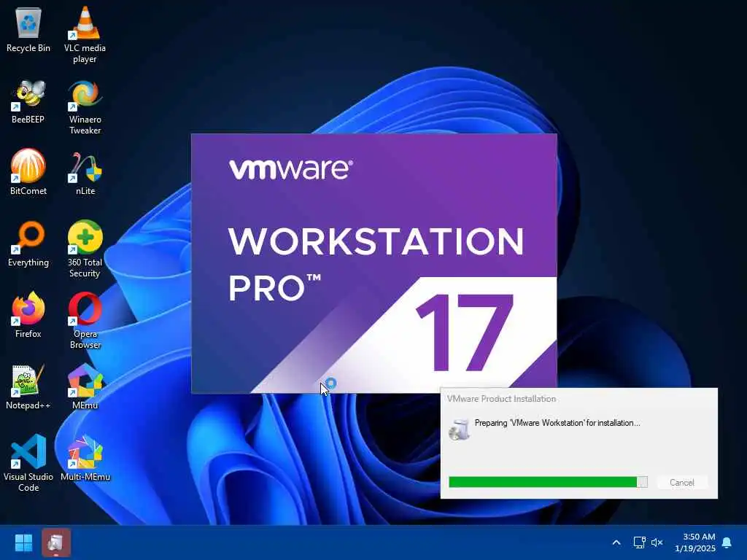
Task: Open the Recycle Bin desktop icon
Action: pyautogui.click(x=28, y=29)
